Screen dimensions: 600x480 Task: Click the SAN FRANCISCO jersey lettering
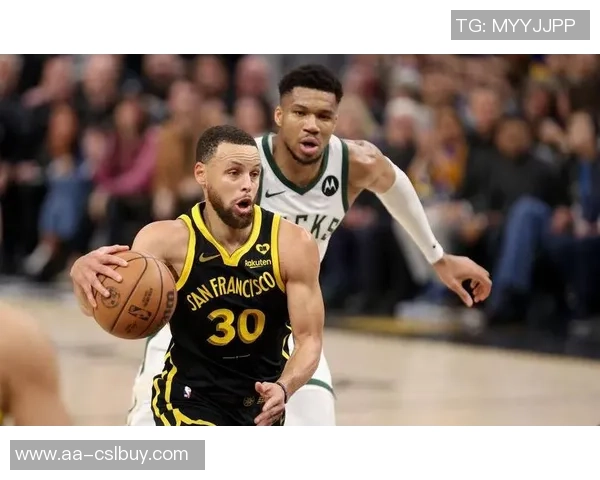[231, 289]
